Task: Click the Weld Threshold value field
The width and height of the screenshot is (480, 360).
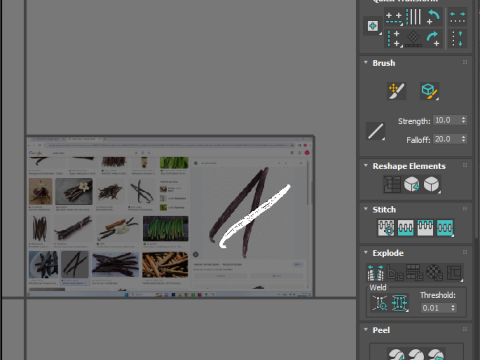Action: (435, 308)
